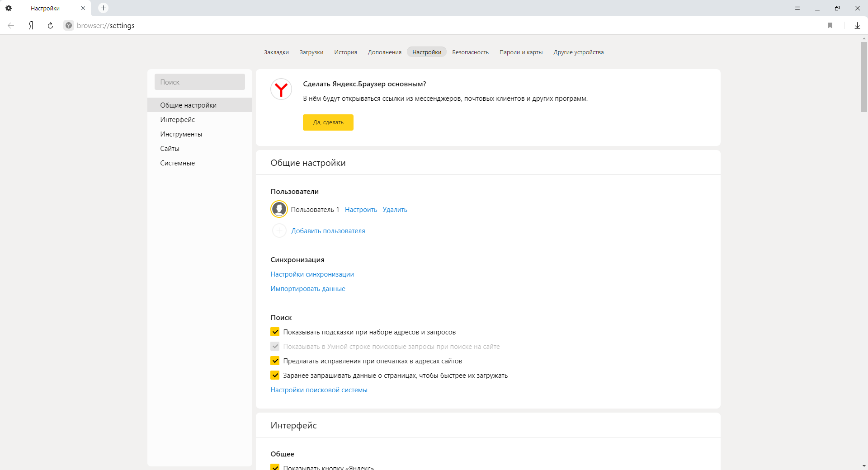
Task: Click Настроить link for Пользователь 1
Action: 361,210
